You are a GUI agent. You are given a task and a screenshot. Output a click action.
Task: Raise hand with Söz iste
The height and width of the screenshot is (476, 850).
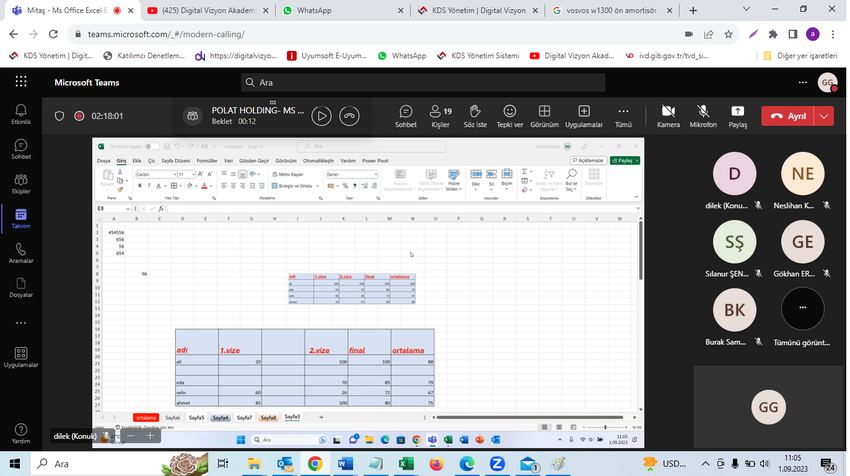pyautogui.click(x=475, y=116)
